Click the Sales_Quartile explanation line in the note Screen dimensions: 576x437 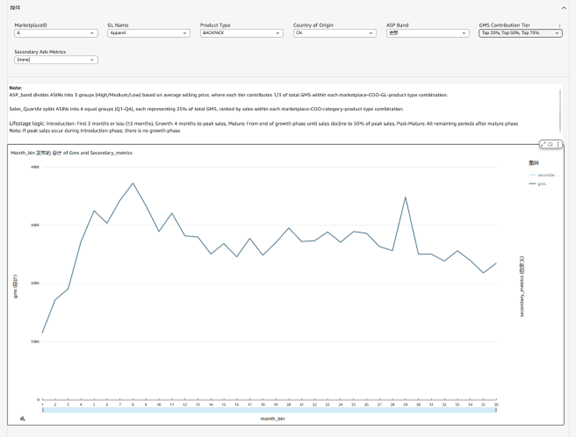point(206,109)
